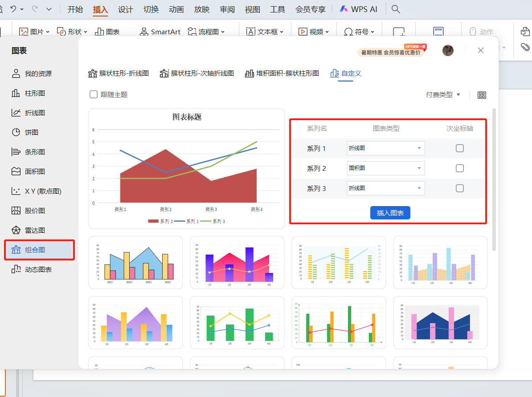This screenshot has width=532, height=397.
Task: Open 系列 1 折线图 type selector
Action: 386,148
